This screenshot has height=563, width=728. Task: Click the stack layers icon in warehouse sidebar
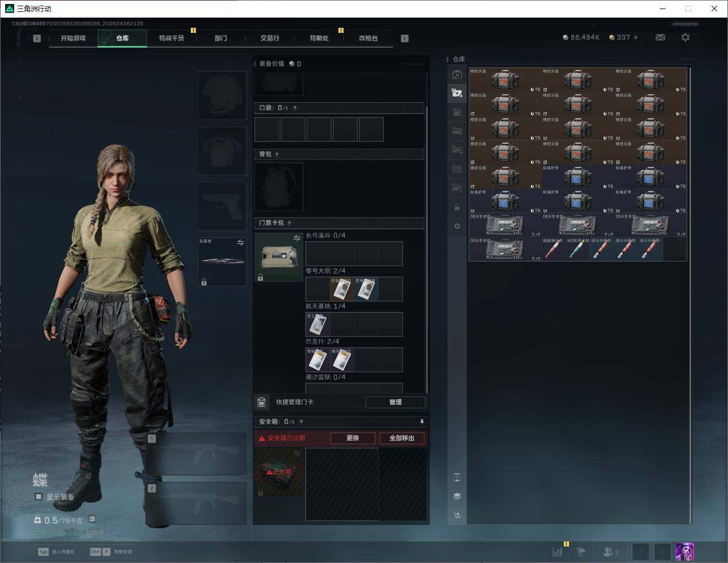(457, 496)
